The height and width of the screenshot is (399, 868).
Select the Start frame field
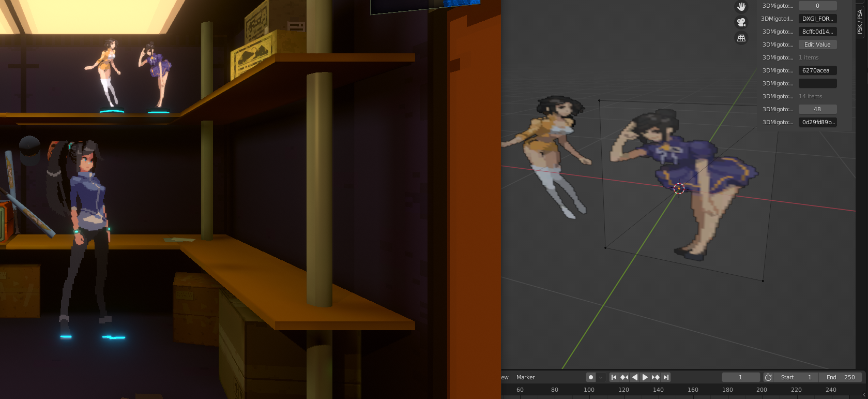click(796, 377)
